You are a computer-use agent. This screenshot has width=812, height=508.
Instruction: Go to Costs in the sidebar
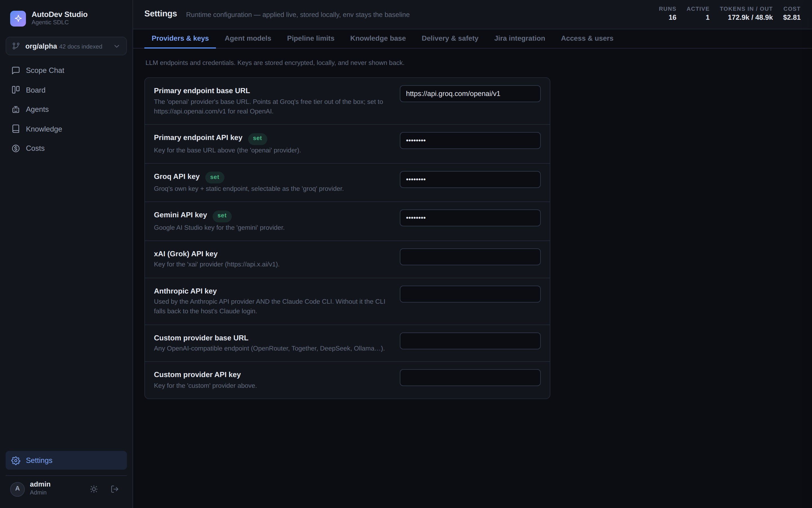click(66, 148)
